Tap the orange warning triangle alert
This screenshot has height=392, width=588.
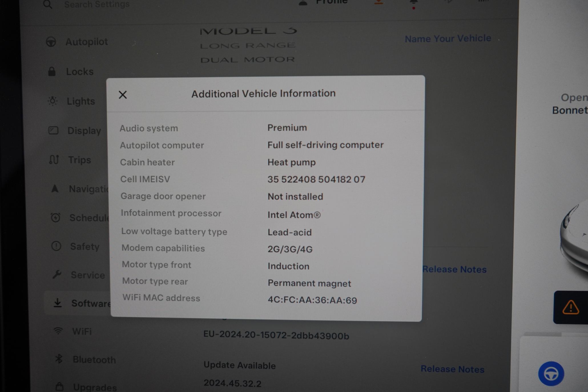(x=571, y=307)
